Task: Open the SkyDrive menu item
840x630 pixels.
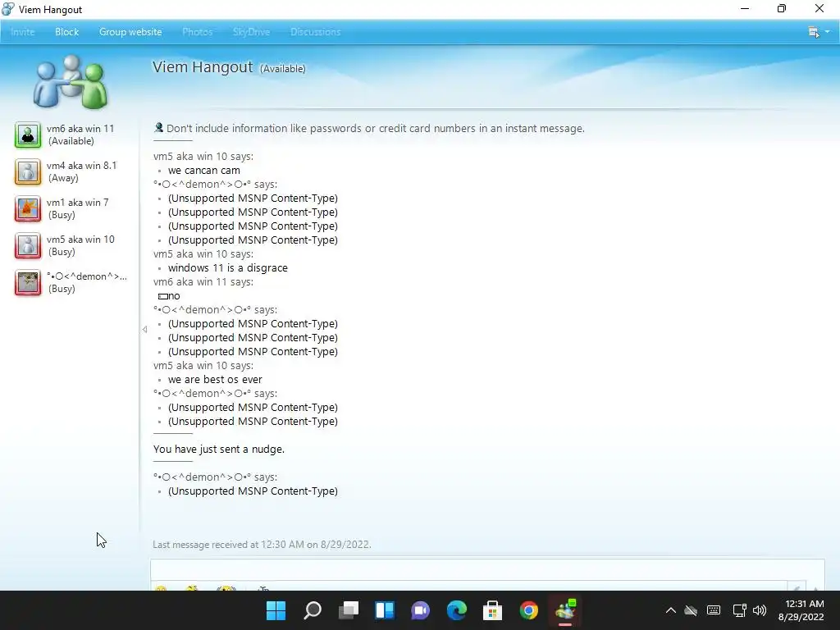Action: [251, 32]
